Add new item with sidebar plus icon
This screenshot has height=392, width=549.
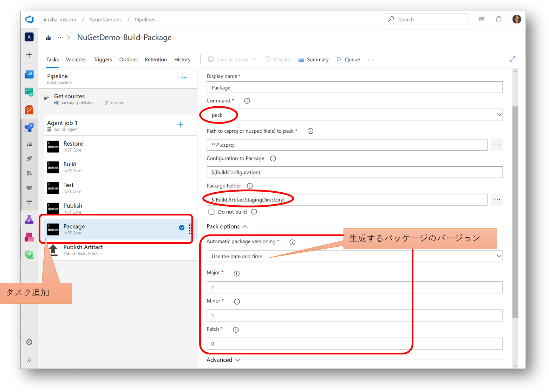[29, 54]
